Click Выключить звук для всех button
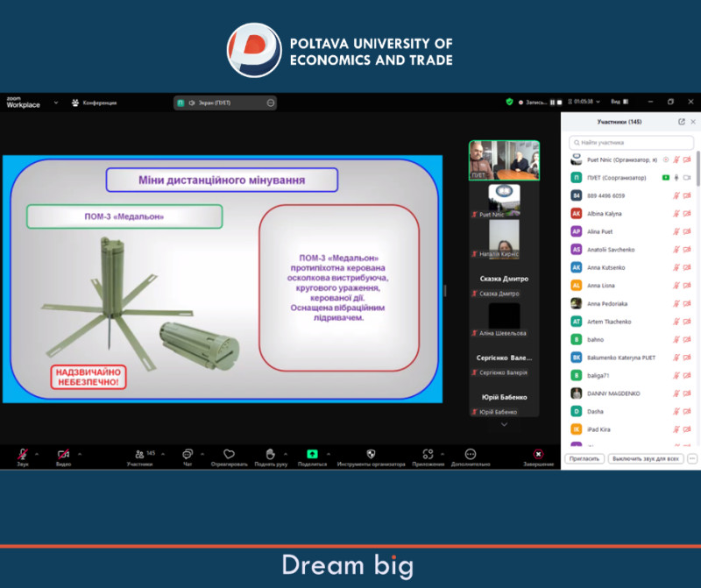701x588 pixels. tap(645, 458)
